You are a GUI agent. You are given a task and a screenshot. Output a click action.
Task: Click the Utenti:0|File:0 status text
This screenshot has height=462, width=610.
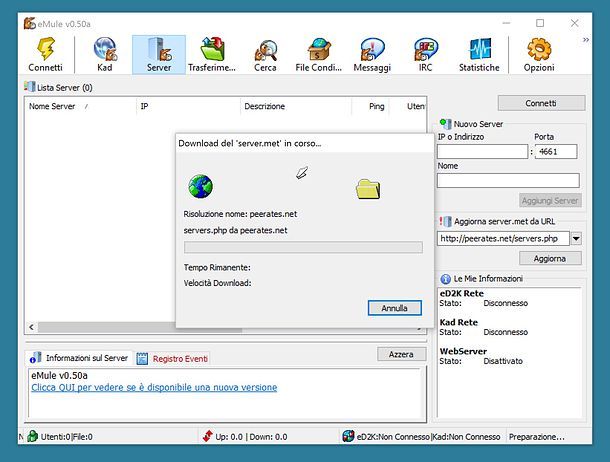click(67, 437)
